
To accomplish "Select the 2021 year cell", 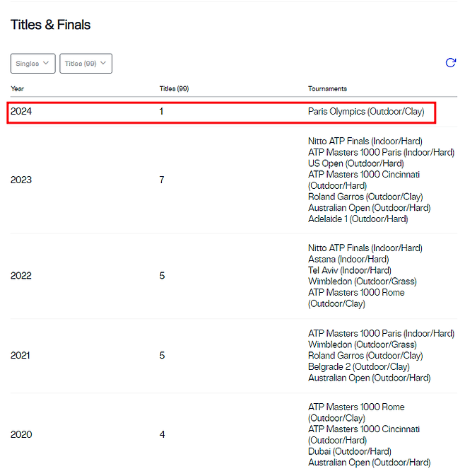I will (x=20, y=356).
